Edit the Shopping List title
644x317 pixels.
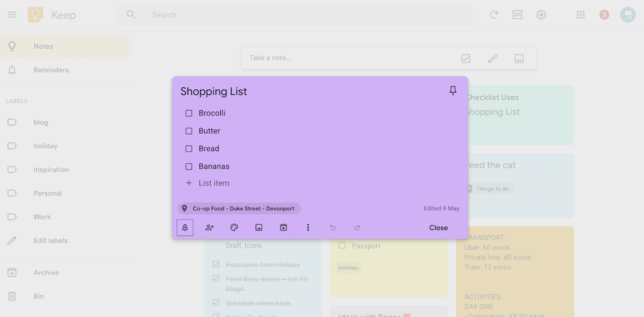pos(213,92)
